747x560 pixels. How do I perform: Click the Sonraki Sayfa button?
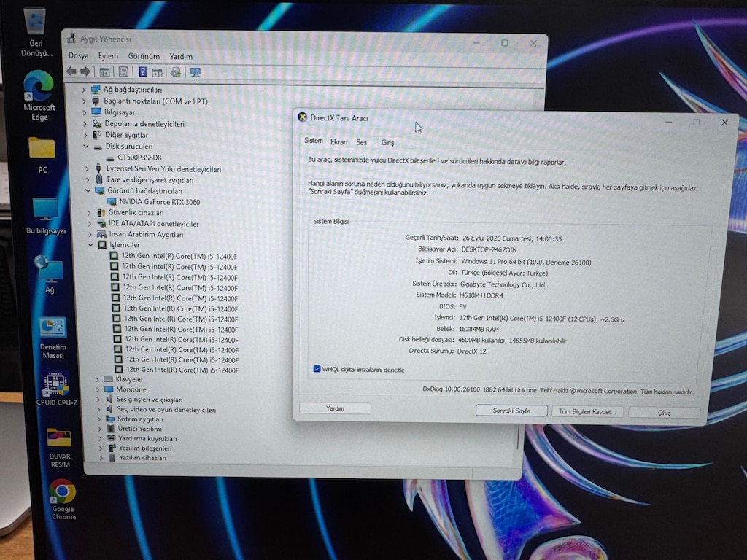coord(511,411)
